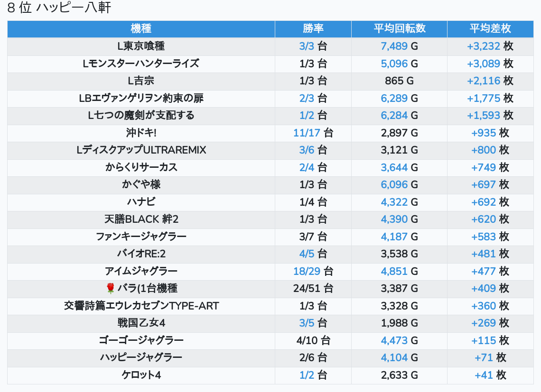
Task: Click the +2,116 value in L吉宗 row
Action: [x=484, y=81]
